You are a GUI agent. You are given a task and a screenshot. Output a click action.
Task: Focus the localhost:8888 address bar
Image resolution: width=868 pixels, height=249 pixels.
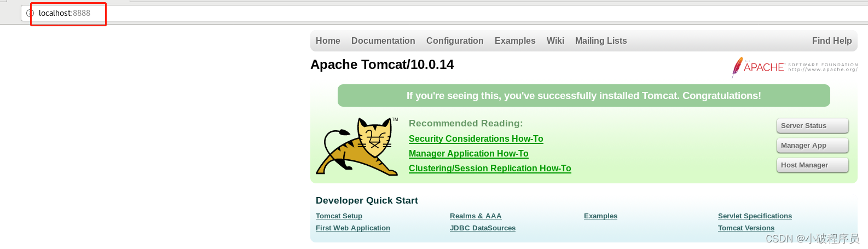443,13
